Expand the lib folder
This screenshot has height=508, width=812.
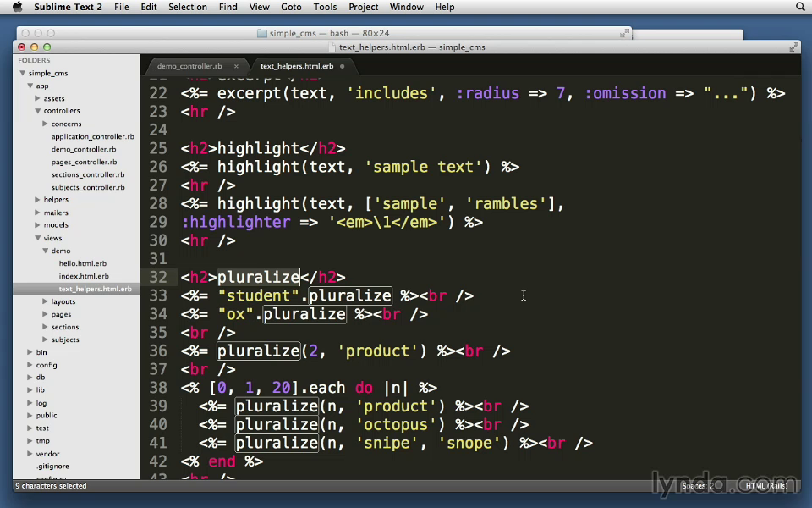(30, 389)
